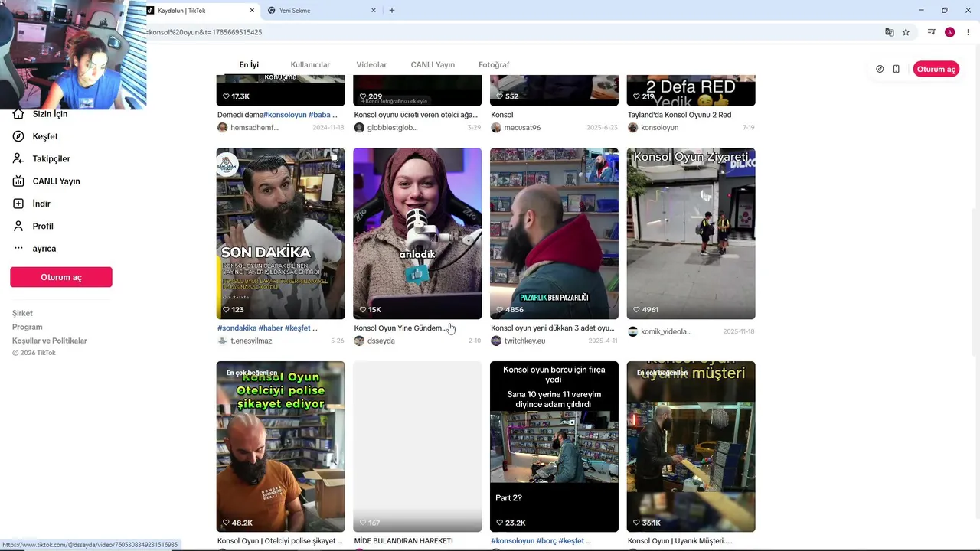Open the #baba hashtag link

point(320,115)
